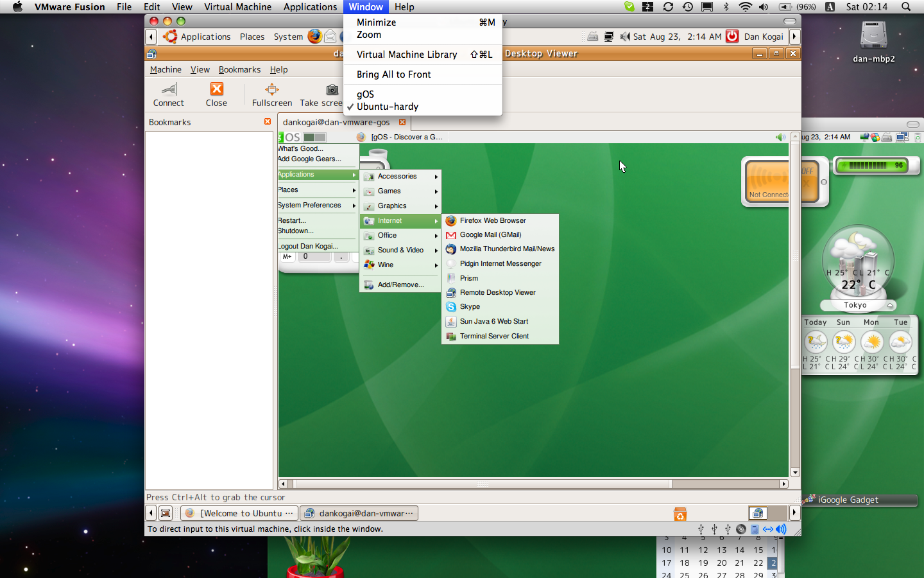The image size is (924, 578).
Task: Close the Bookmarks side panel
Action: (x=268, y=121)
